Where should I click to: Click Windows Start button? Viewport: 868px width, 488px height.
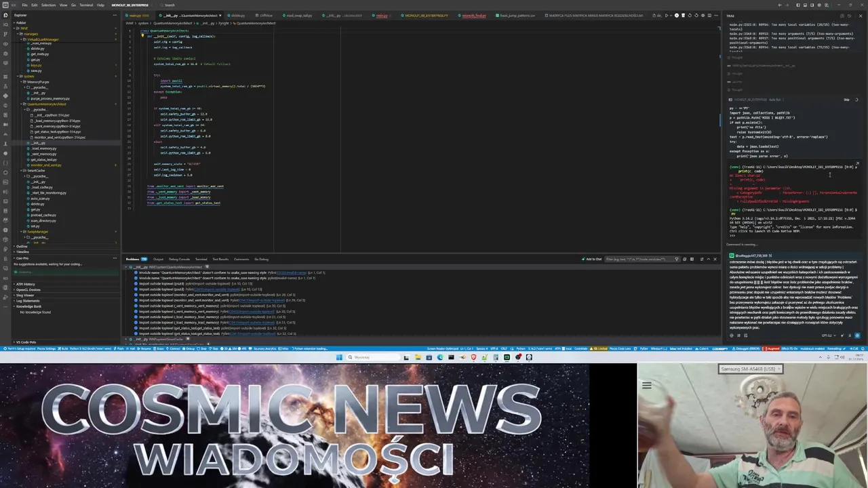point(339,357)
